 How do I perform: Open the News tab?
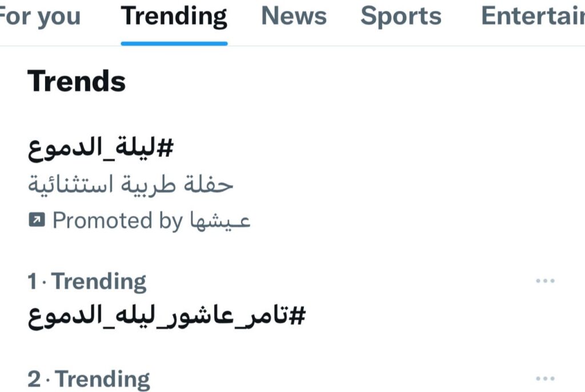(x=294, y=17)
